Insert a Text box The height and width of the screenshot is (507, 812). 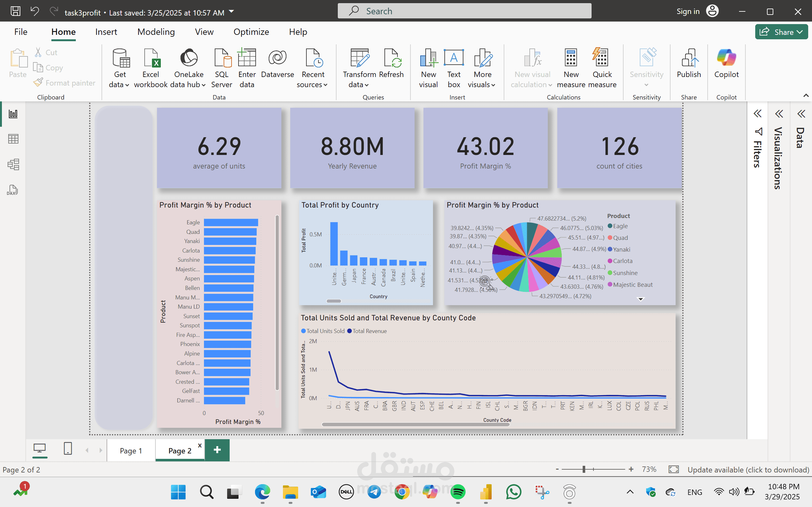(x=454, y=58)
